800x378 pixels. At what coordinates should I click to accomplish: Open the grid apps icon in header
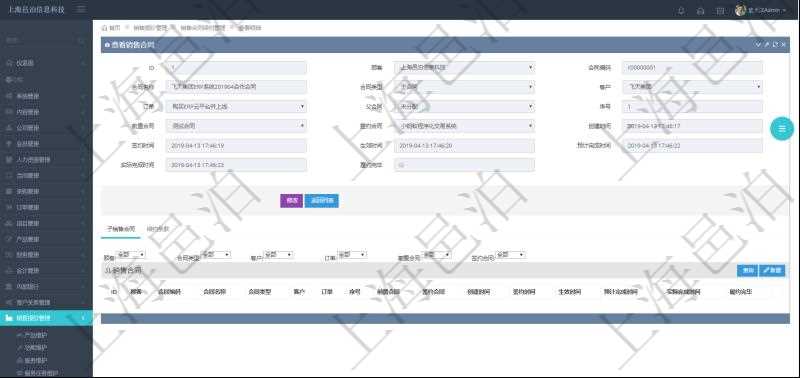(720, 10)
